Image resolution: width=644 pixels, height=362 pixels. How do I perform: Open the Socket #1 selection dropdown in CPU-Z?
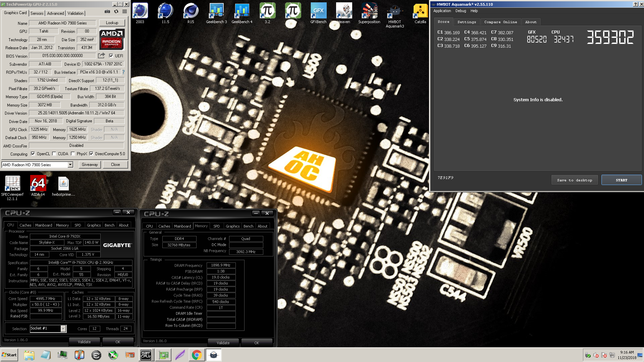[63, 329]
